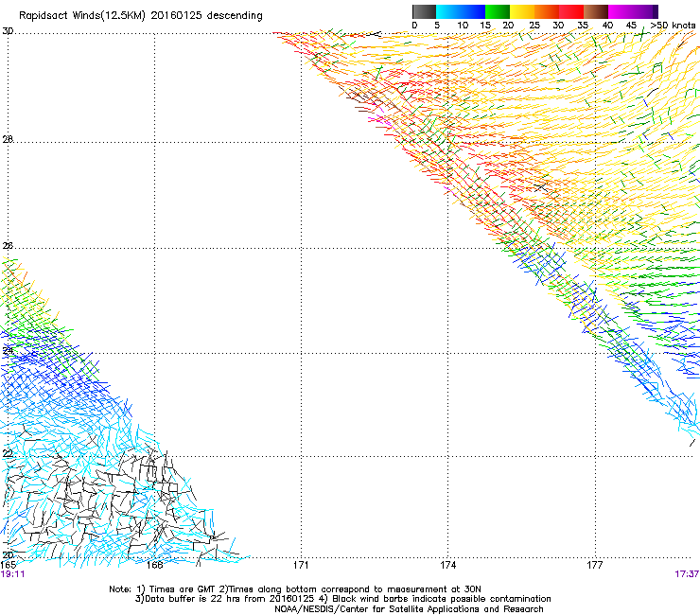Image resolution: width=700 pixels, height=615 pixels.
Task: Click the gray 0-5 knots legend swatch
Action: pyautogui.click(x=424, y=11)
